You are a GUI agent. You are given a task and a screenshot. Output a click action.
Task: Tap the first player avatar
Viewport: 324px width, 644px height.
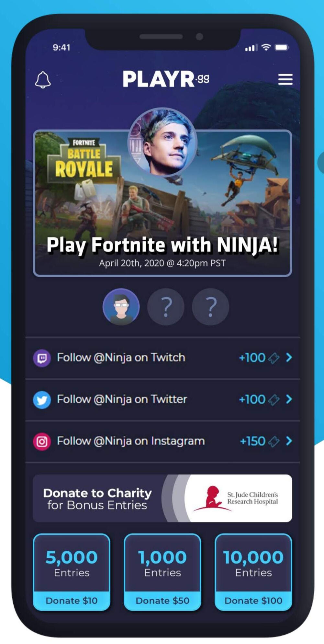click(x=121, y=306)
